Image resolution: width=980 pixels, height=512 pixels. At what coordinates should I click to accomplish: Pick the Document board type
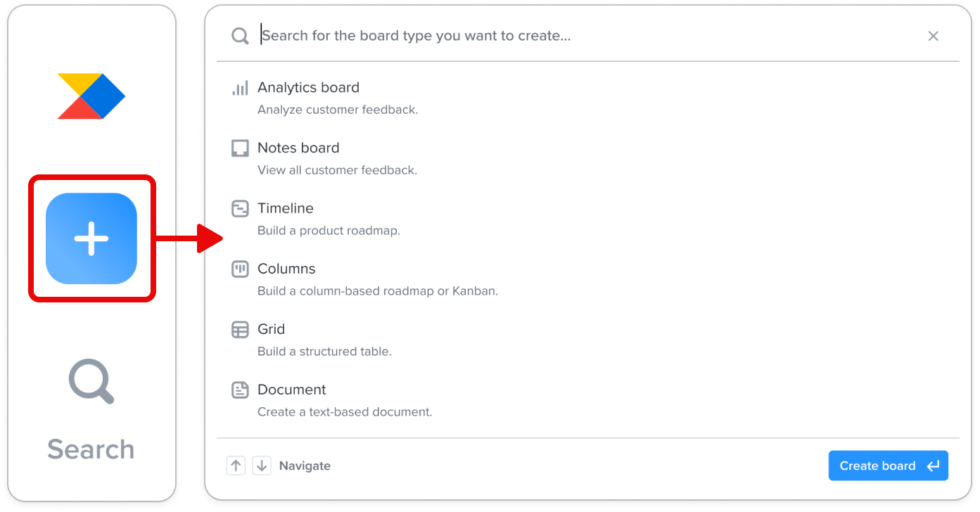pyautogui.click(x=587, y=400)
